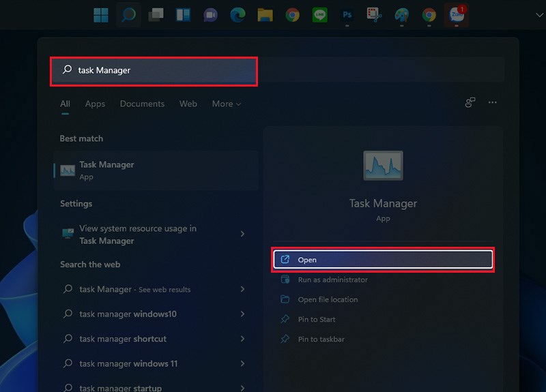The height and width of the screenshot is (392, 546).
Task: Open the three-dot options menu
Action: pos(492,102)
